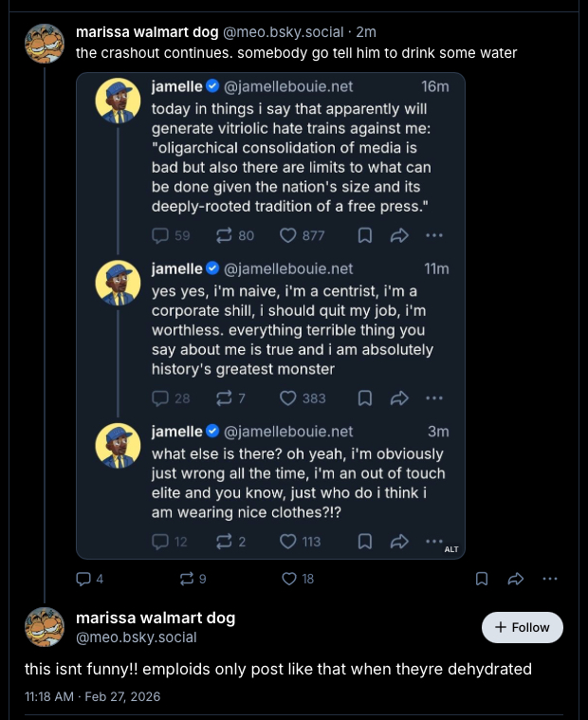Click the heart icon showing 877 in screenshot

[x=289, y=235]
